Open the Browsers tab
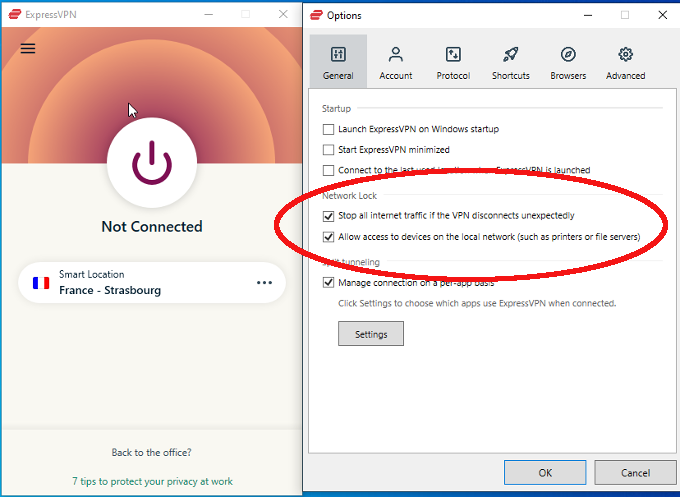Screen dimensions: 680x497 pyautogui.click(x=568, y=62)
